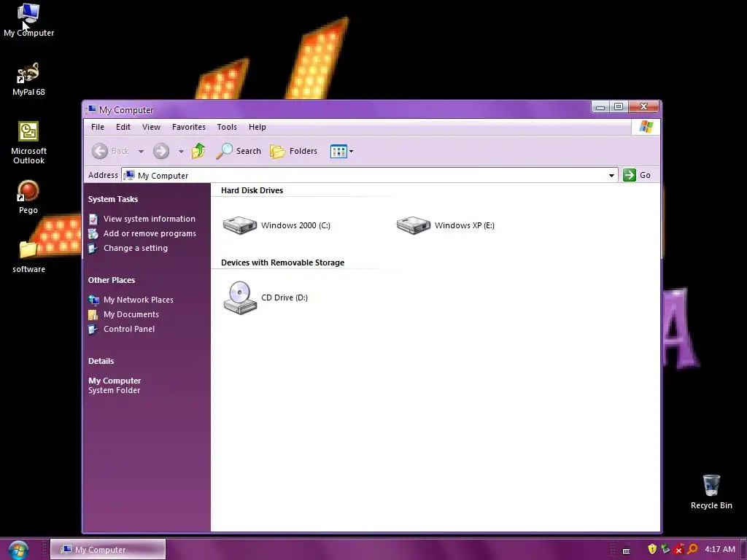The width and height of the screenshot is (747, 560).
Task: Click Add or remove programs link
Action: 142,234
